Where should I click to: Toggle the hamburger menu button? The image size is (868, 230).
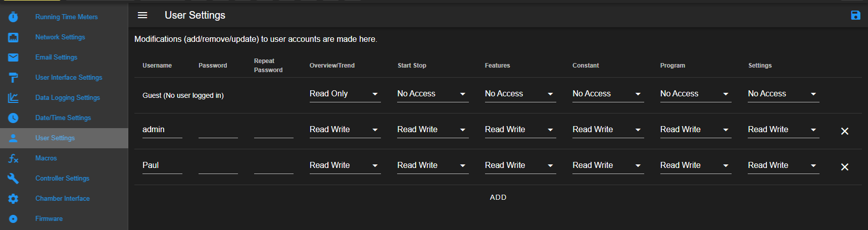[x=142, y=15]
